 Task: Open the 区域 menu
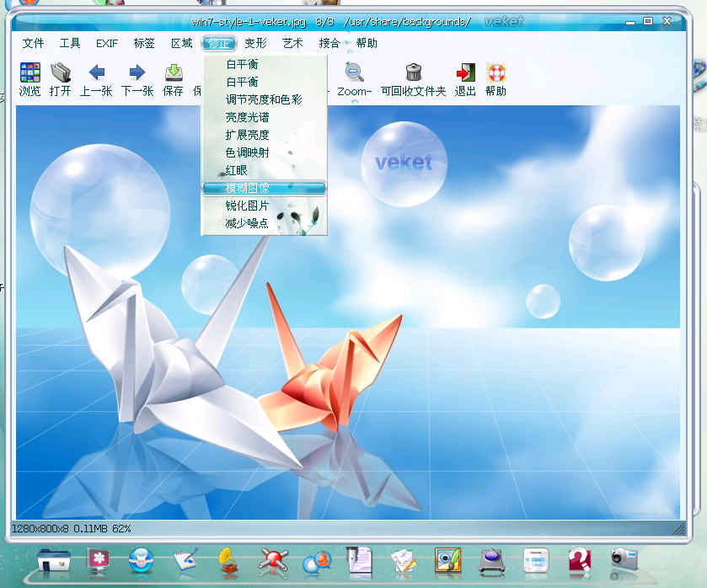tap(182, 43)
